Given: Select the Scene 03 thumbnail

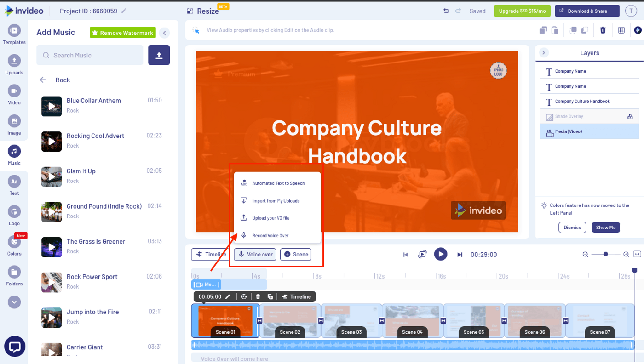Looking at the screenshot, I should (352, 321).
